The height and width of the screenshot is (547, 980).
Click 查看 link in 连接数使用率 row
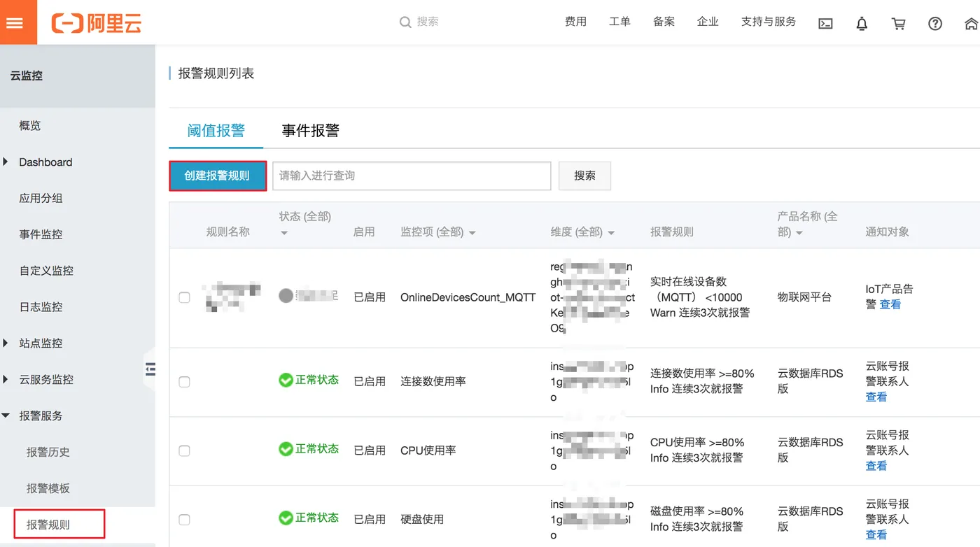point(876,397)
